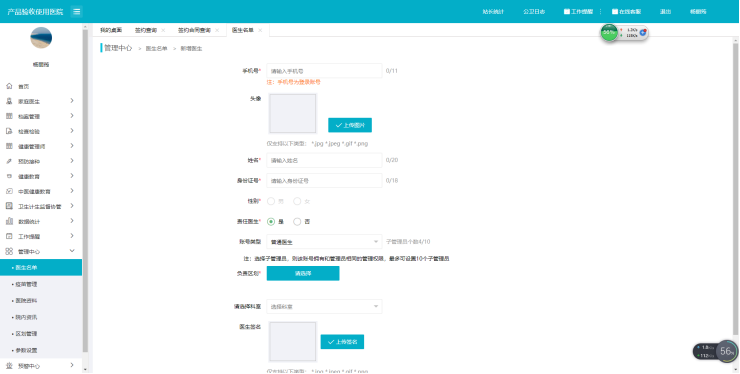Click the 工作提醒 icon in top bar

click(x=567, y=11)
